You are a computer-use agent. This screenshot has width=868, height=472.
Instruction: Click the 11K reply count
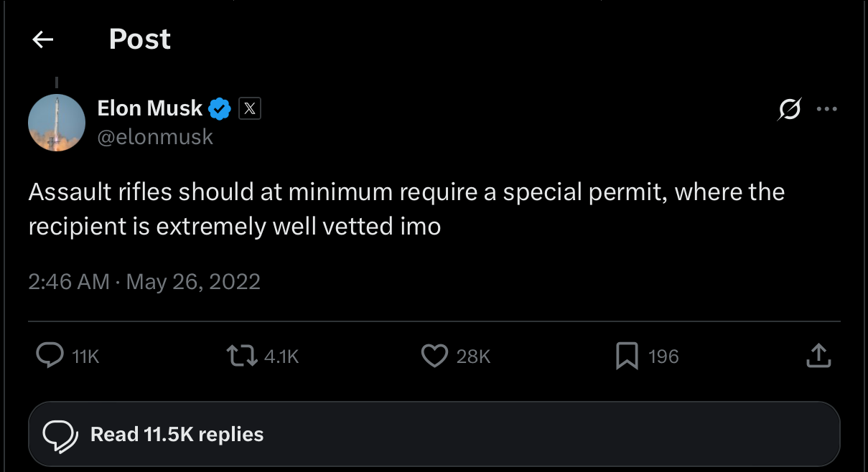click(86, 357)
